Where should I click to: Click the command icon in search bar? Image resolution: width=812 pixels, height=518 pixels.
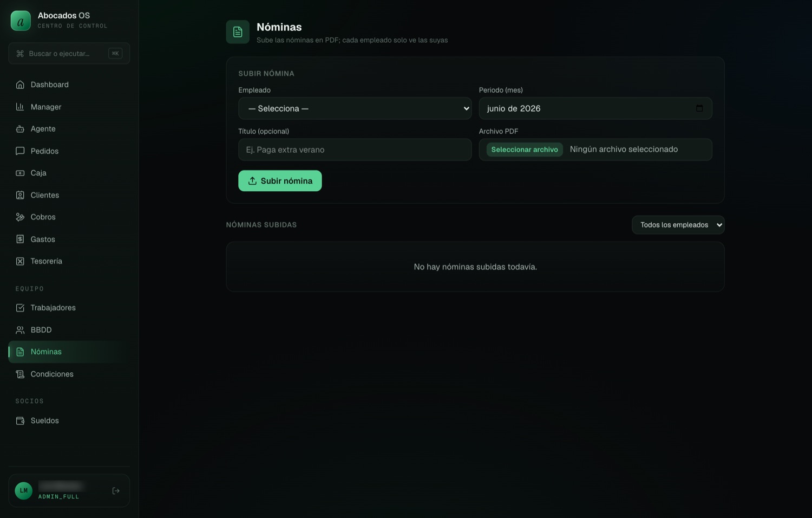click(20, 54)
